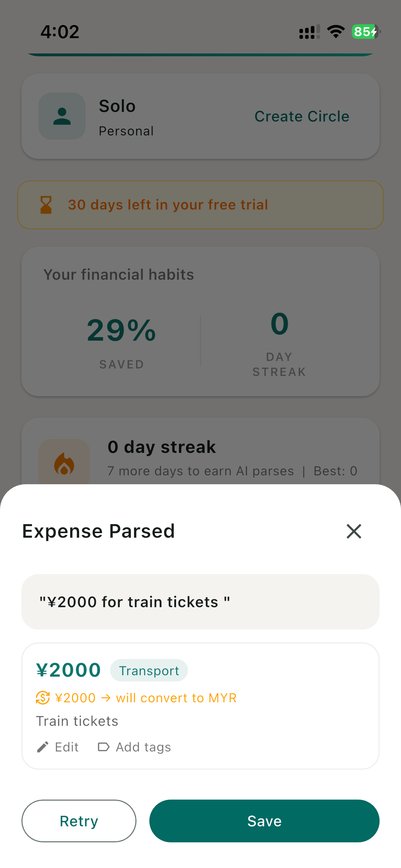Tap the "will convert to MYR" notice
This screenshot has width=401, height=868.
176,698
